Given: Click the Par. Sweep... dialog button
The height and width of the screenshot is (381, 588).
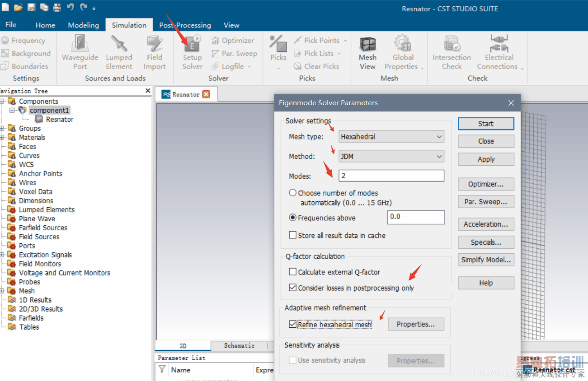Looking at the screenshot, I should click(486, 202).
